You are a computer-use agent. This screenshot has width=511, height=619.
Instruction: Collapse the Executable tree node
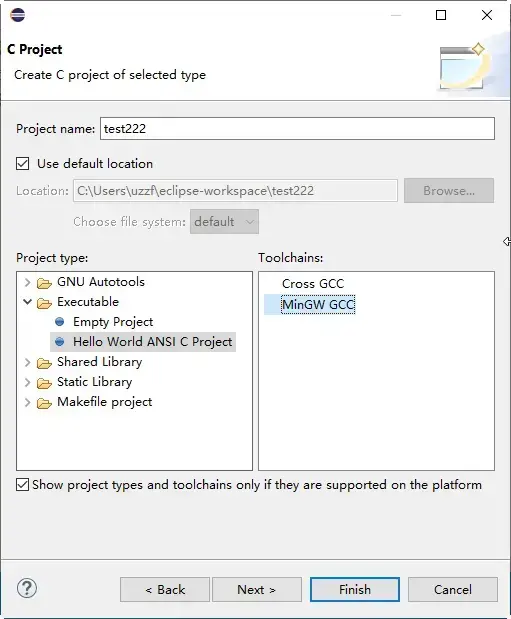coord(27,302)
